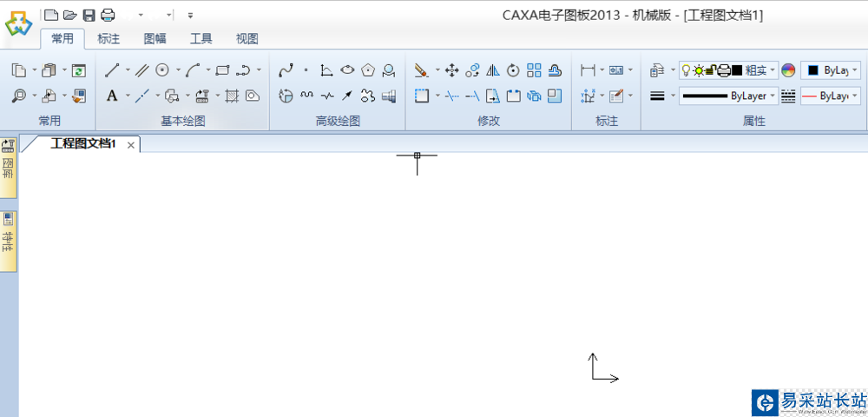
Task: Click the line weight icon
Action: point(657,96)
